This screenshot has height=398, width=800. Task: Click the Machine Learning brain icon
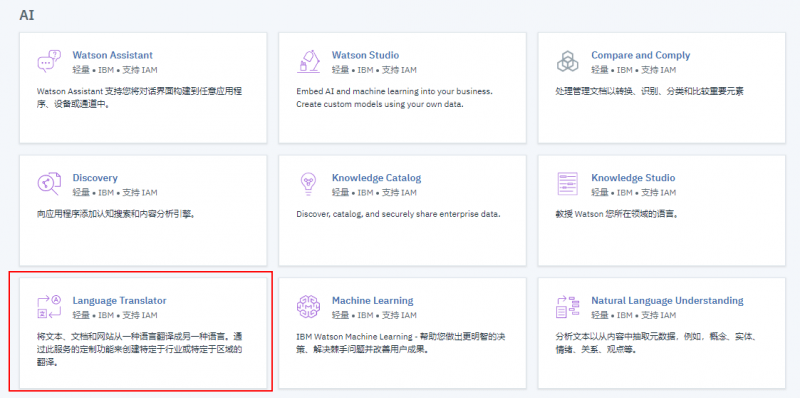(x=308, y=306)
